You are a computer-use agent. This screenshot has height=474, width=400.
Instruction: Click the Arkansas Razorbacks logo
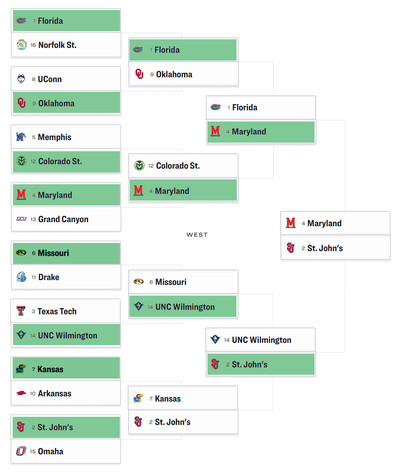pos(21,393)
